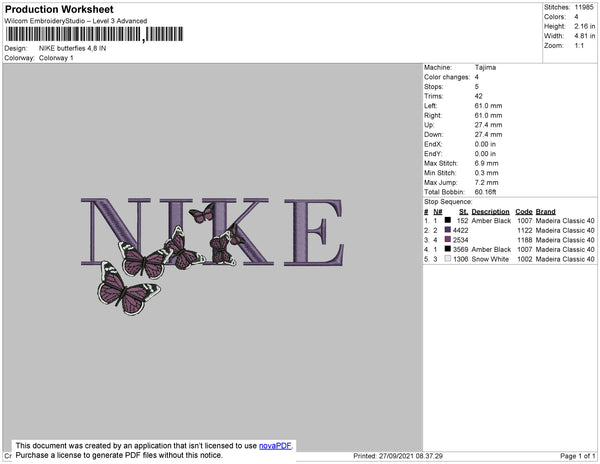Screen dimensions: 600x464
Task: Click the 'Description' column header
Action: coord(491,212)
